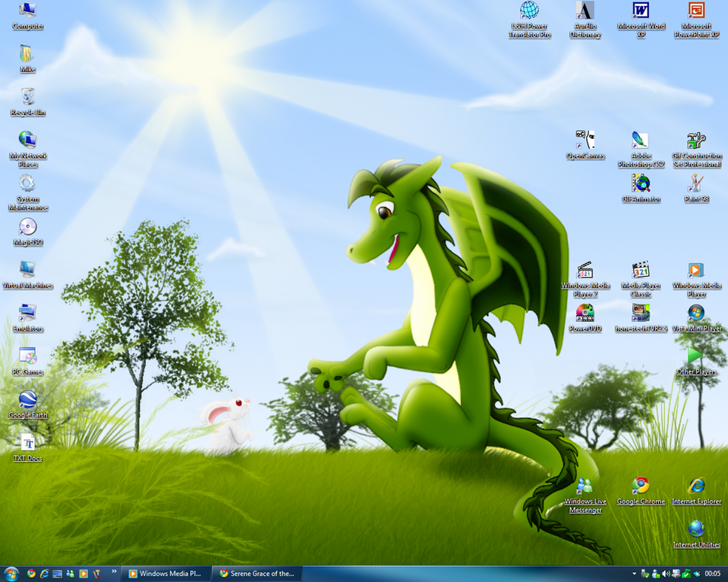The image size is (728, 582).
Task: Select the desktop icon for Windows Media Player (no version number)
Action: pyautogui.click(x=696, y=280)
